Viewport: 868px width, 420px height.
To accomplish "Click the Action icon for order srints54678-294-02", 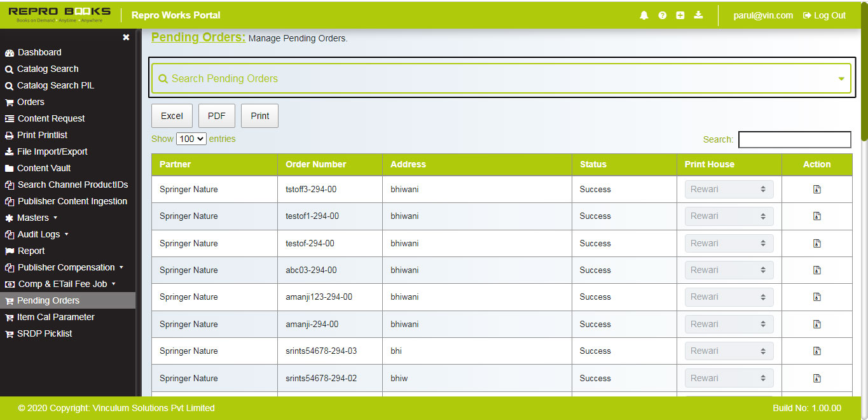I will pos(816,378).
